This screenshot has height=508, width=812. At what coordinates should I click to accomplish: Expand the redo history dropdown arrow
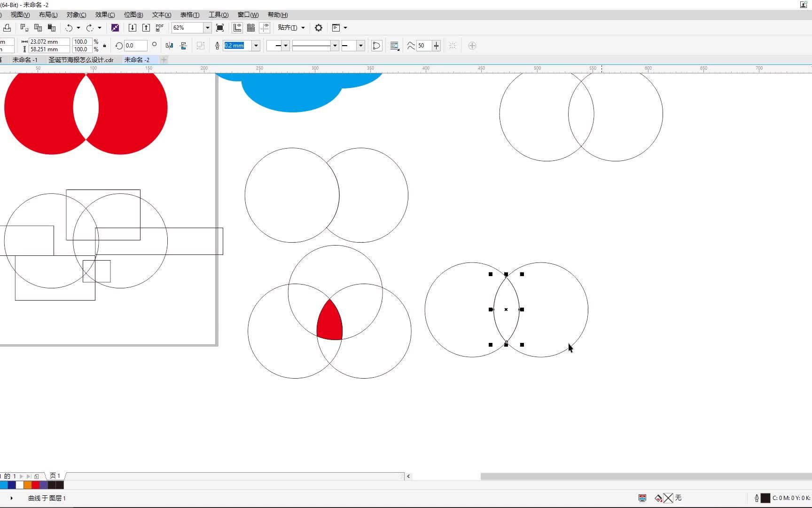(x=100, y=28)
